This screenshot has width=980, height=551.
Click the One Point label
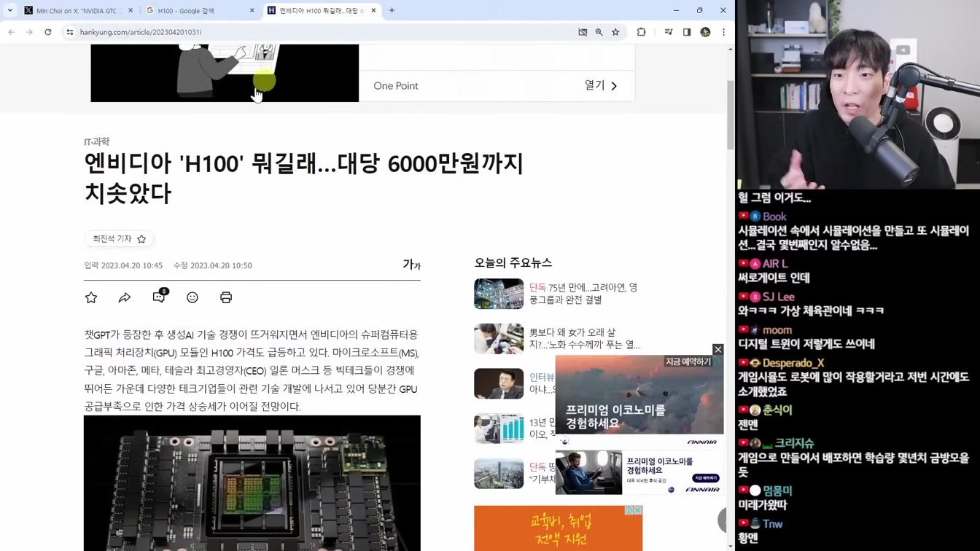click(x=396, y=86)
